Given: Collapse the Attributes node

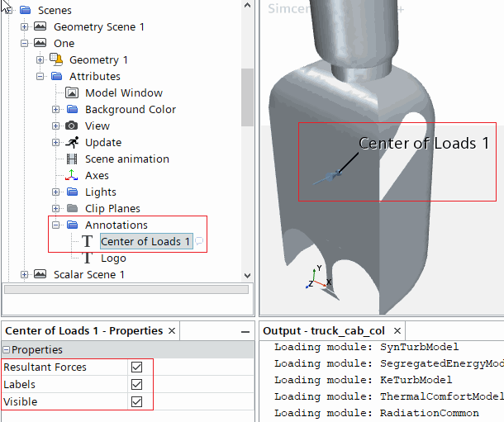Looking at the screenshot, I should pyautogui.click(x=40, y=76).
